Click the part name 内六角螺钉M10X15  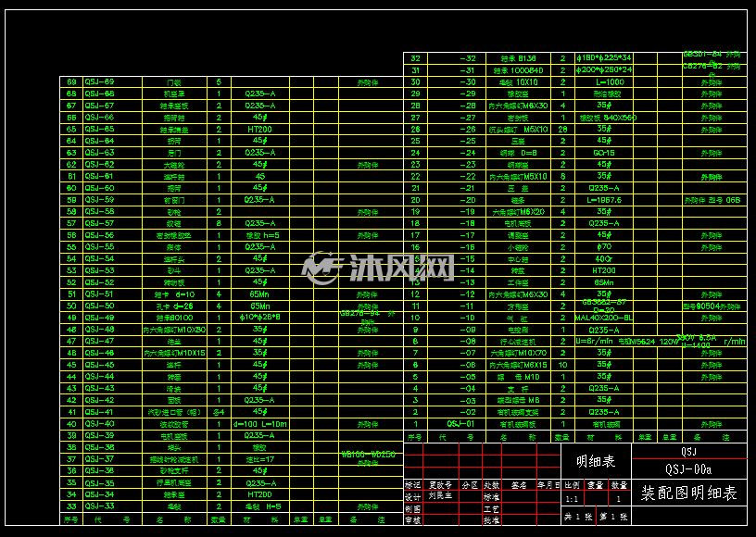click(x=174, y=353)
